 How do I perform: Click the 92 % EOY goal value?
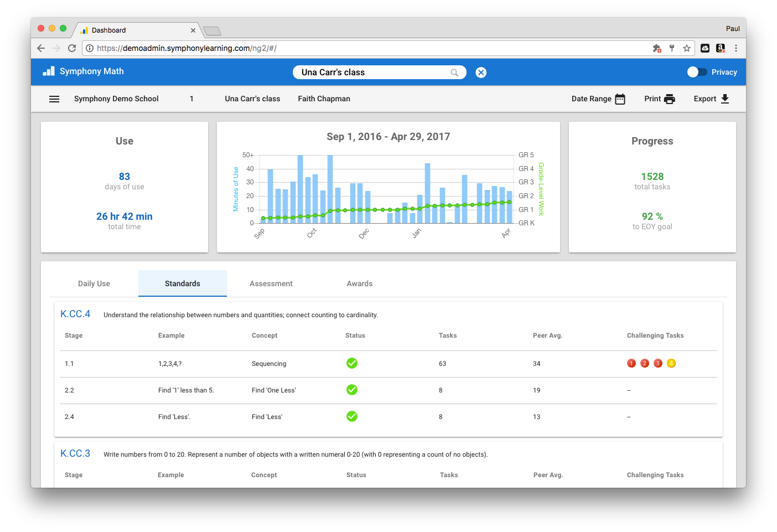tap(652, 216)
